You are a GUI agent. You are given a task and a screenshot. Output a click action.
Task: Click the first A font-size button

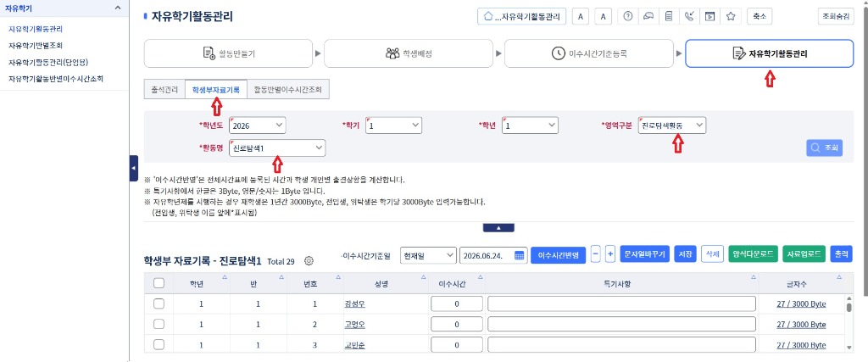pos(580,17)
